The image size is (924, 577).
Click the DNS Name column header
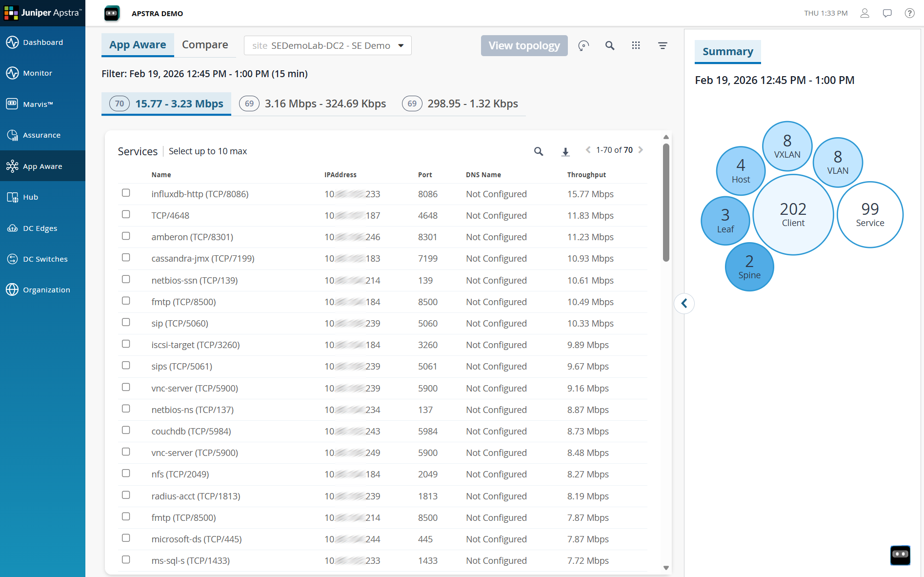coord(483,175)
